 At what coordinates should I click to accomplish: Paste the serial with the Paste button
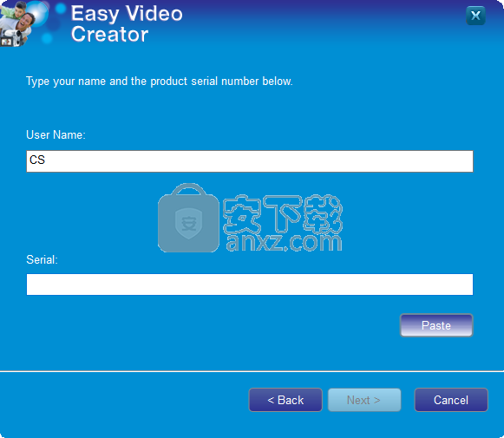[436, 325]
